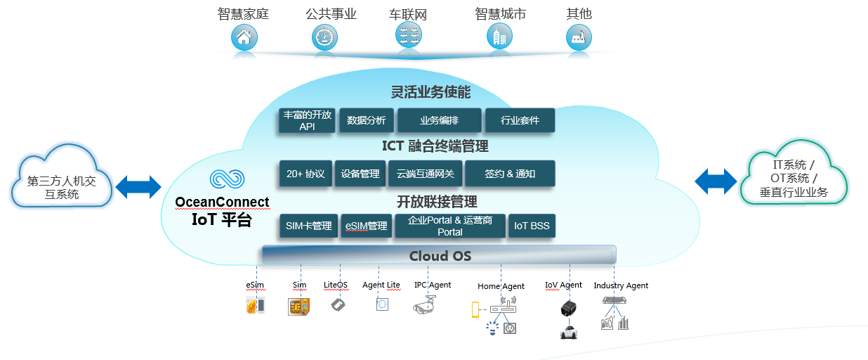Image resolution: width=868 pixels, height=360 pixels.
Task: Click the Industry Agent gateway icon
Action: pos(615,300)
